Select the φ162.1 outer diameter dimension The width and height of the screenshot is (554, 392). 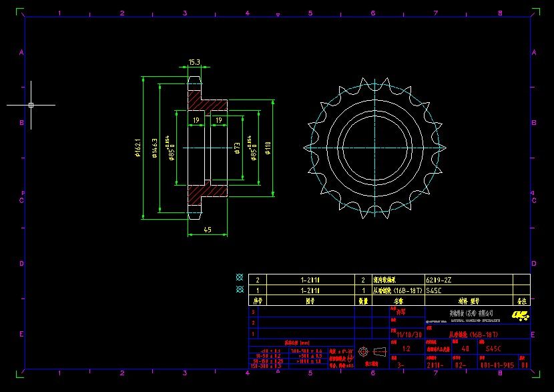pyautogui.click(x=137, y=148)
